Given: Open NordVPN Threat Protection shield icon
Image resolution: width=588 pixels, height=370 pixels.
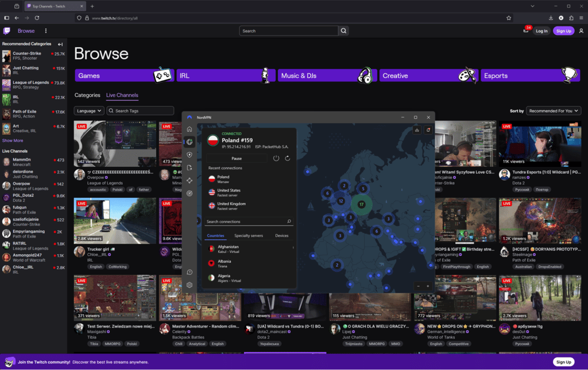Looking at the screenshot, I should (x=189, y=155).
